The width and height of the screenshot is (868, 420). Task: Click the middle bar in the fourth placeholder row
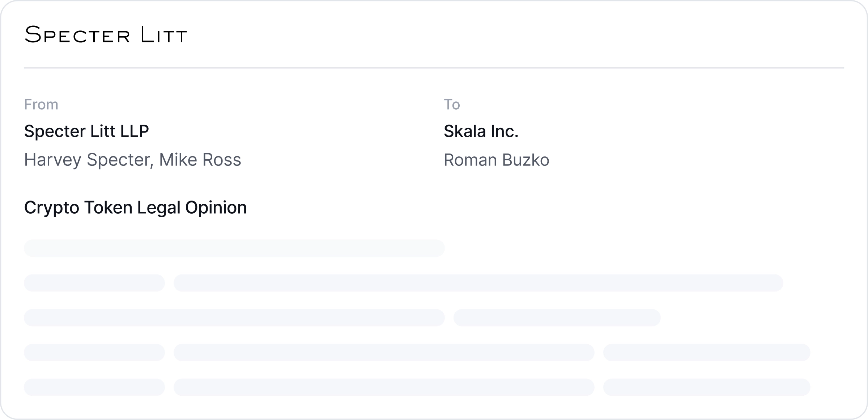point(384,352)
